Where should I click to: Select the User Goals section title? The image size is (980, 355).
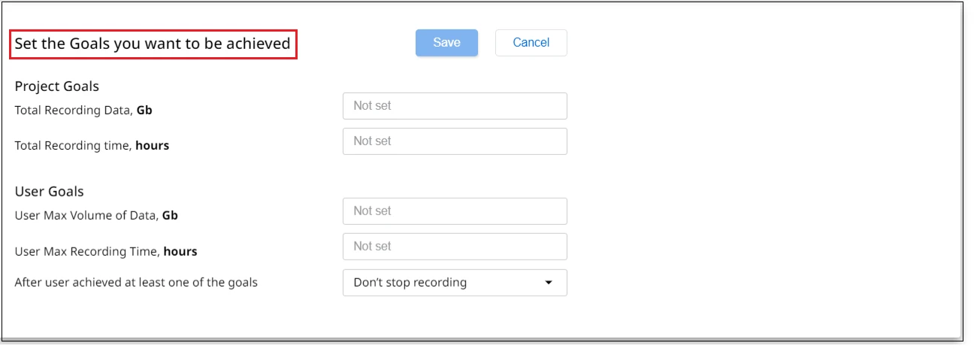tap(50, 192)
